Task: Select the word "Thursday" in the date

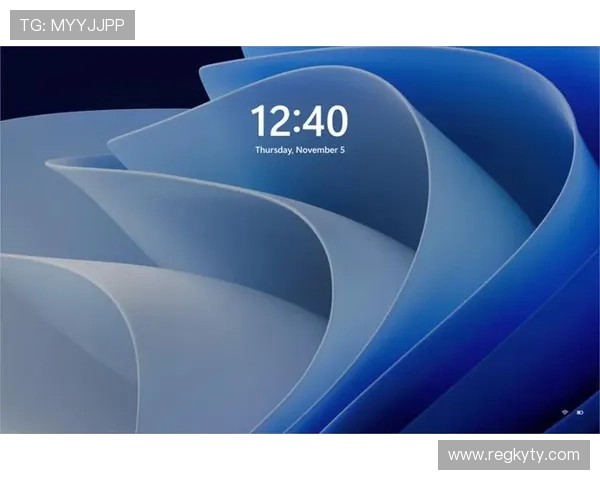Action: pyautogui.click(x=273, y=150)
